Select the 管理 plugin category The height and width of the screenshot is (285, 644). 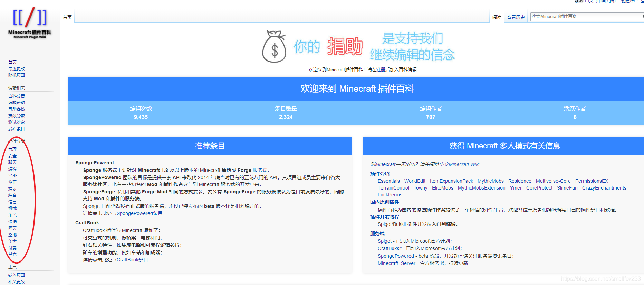coord(12,149)
